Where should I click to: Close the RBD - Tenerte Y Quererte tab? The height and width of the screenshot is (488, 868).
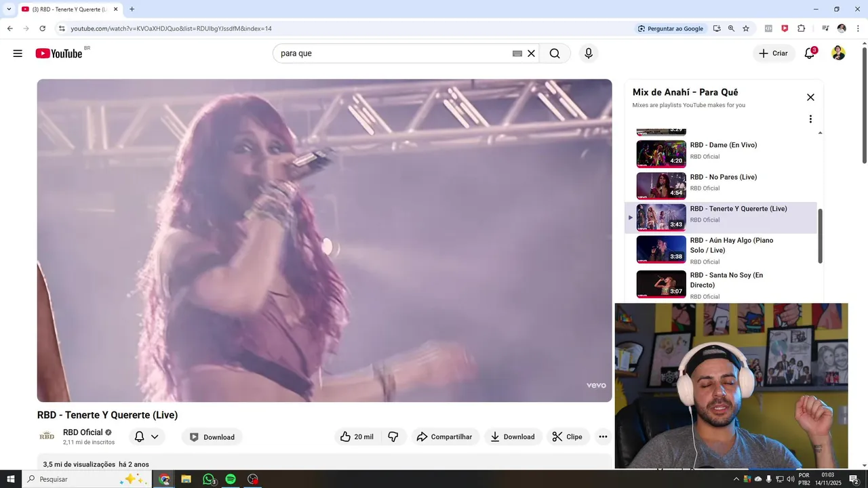tap(115, 9)
